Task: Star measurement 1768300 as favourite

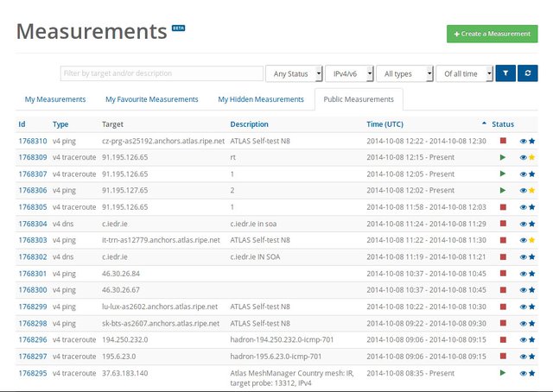Action: [x=532, y=290]
